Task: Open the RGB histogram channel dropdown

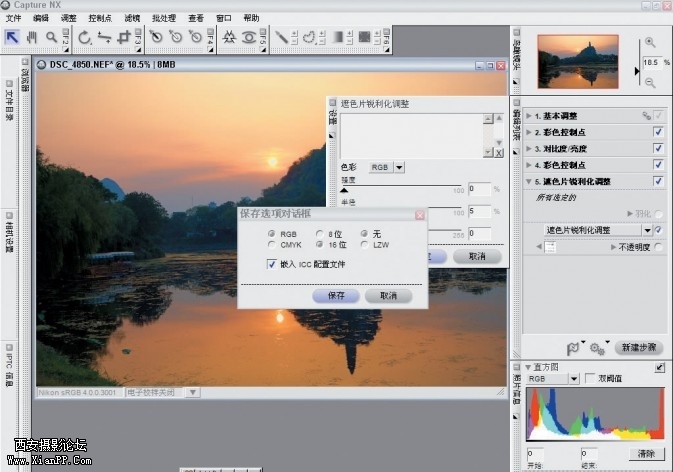Action: [574, 380]
